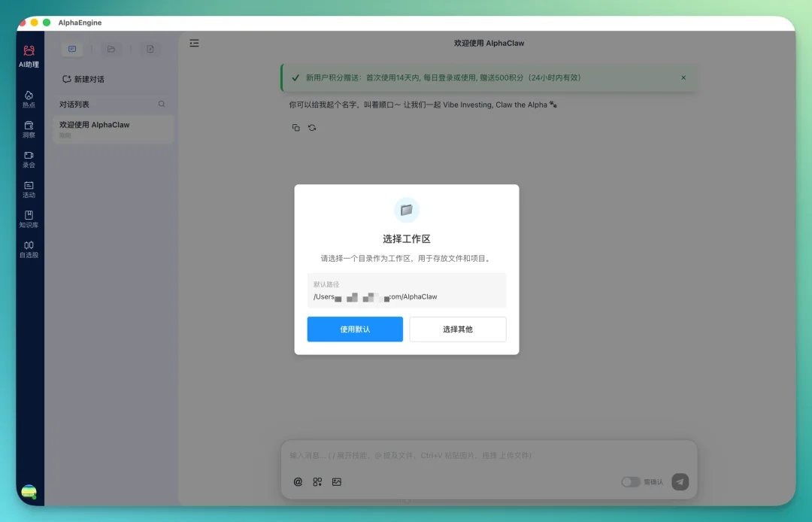
Task: Search the conversation list with magnifier icon
Action: tap(161, 104)
